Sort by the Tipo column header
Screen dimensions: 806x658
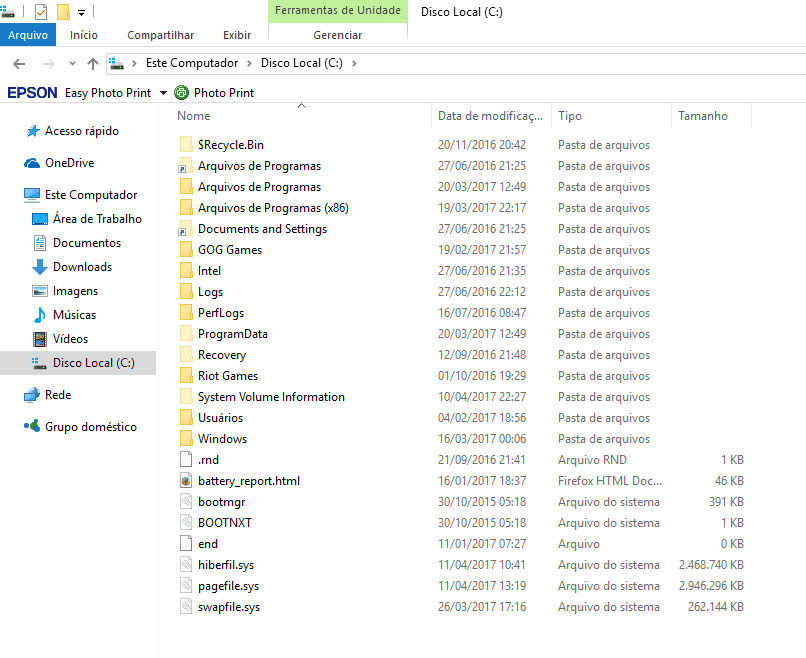coord(570,116)
